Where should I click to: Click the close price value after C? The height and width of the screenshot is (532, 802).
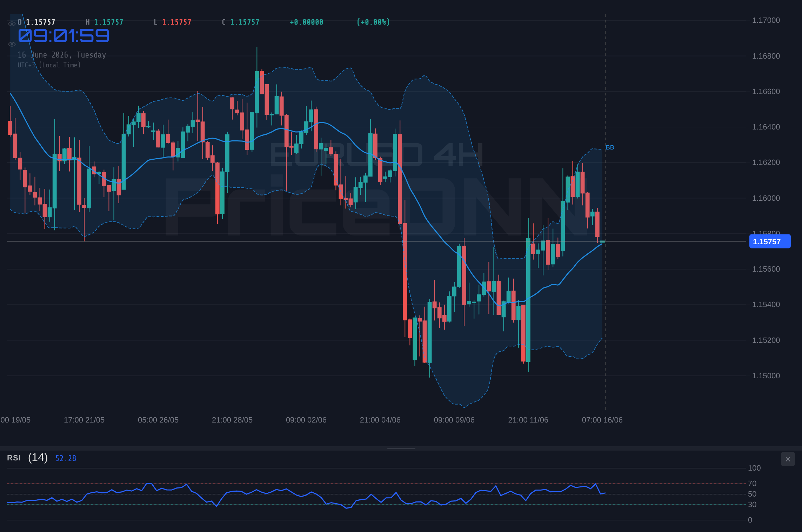[x=245, y=22]
